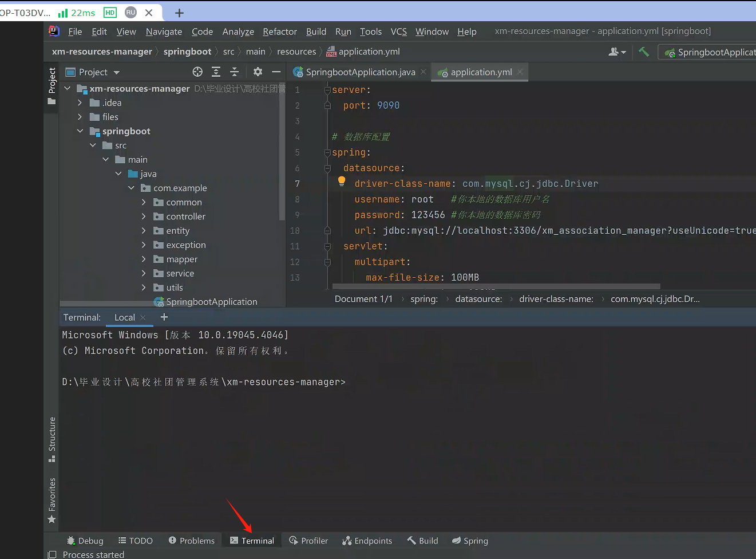Screen dimensions: 756x559
Task: Click the locate-in-project target icon
Action: [x=197, y=72]
